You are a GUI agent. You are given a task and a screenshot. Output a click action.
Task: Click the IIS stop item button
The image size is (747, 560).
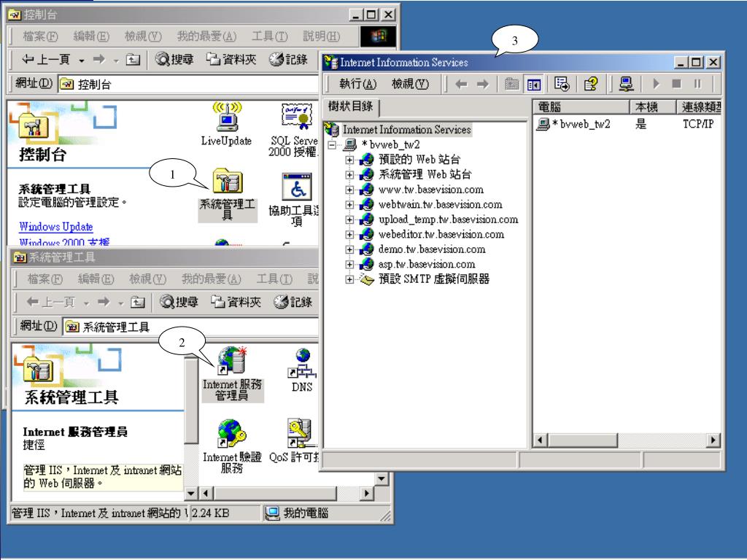pos(676,85)
